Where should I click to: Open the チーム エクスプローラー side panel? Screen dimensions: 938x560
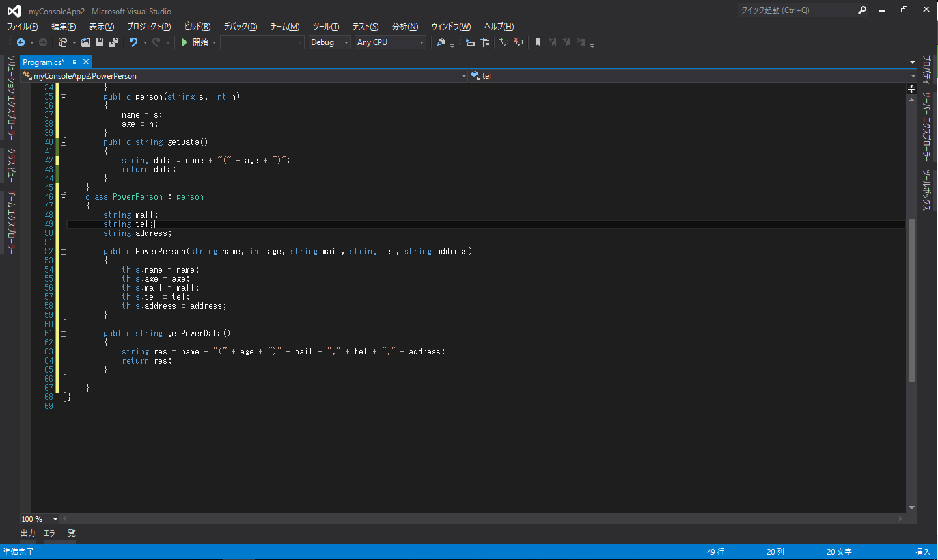11,221
